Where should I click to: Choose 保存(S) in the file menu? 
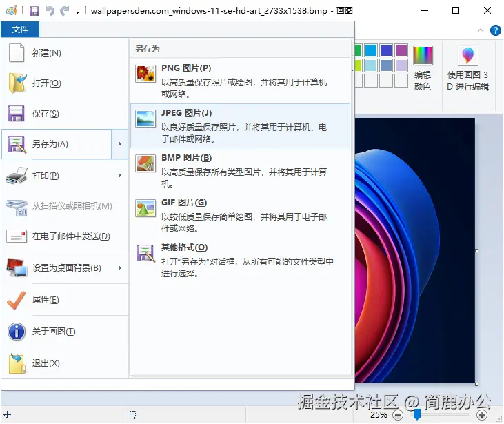tap(65, 114)
